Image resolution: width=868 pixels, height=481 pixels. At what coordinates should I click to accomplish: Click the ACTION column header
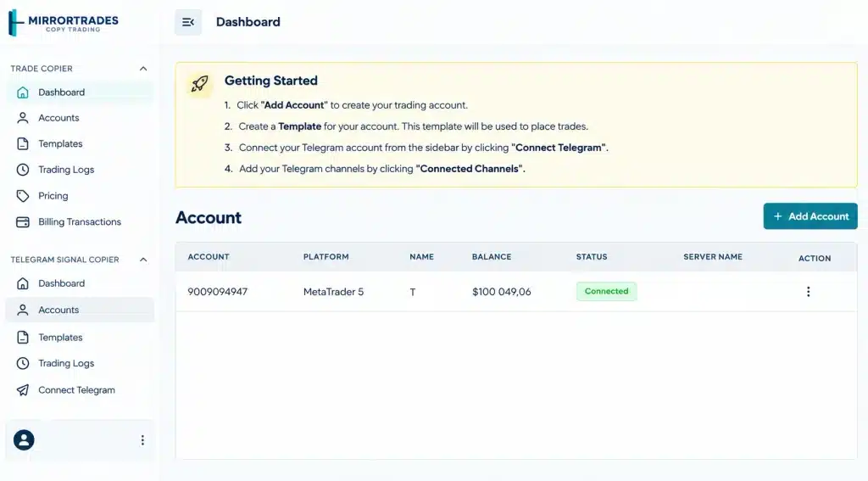815,258
